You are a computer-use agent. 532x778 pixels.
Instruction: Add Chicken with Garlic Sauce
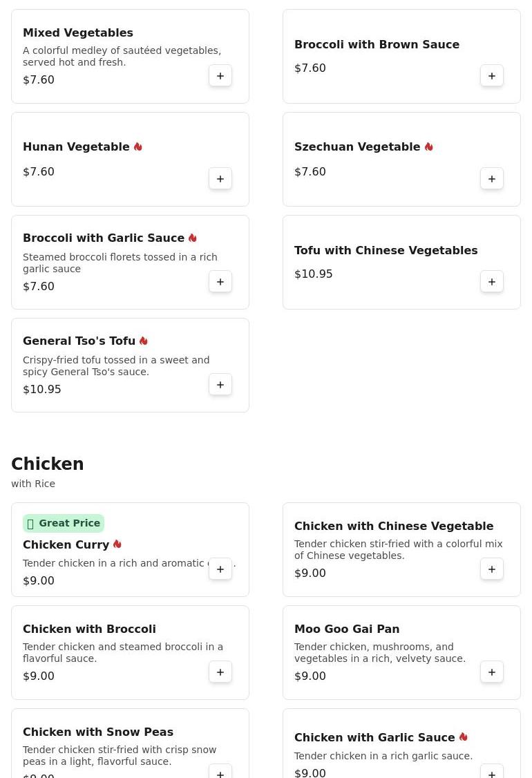click(492, 771)
